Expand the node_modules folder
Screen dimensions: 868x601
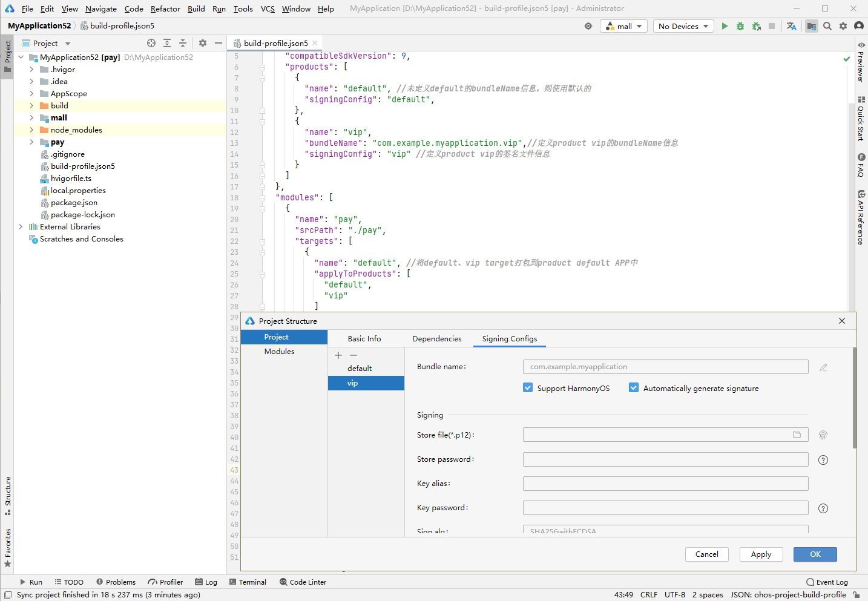coord(31,130)
